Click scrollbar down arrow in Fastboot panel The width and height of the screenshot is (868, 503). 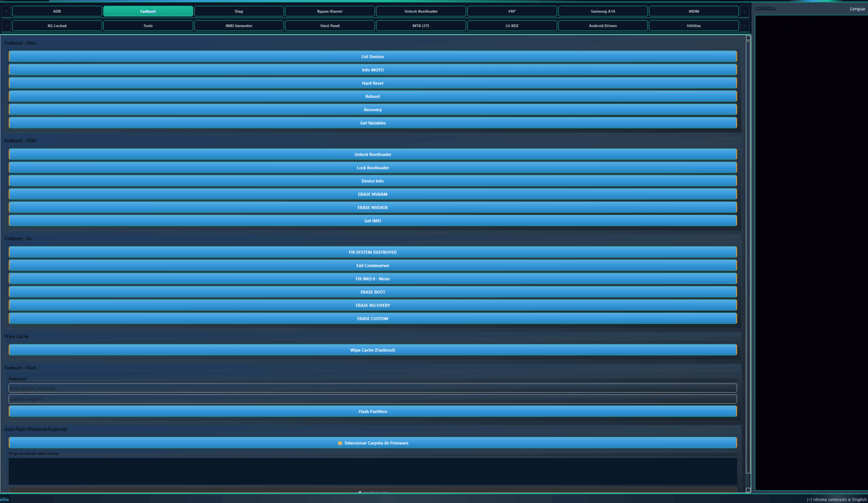click(748, 490)
